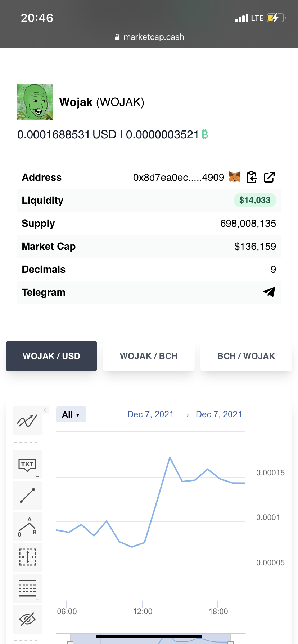Click the MetaMask fox icon

tap(235, 177)
